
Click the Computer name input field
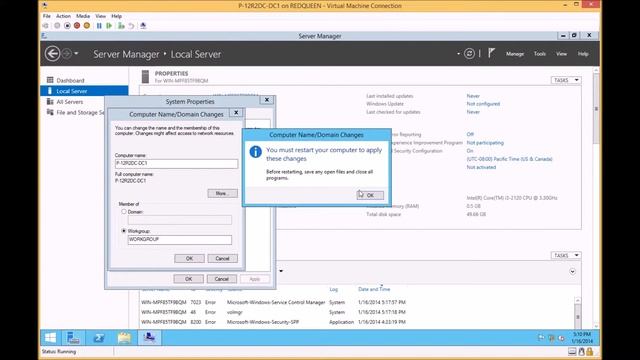tap(176, 163)
